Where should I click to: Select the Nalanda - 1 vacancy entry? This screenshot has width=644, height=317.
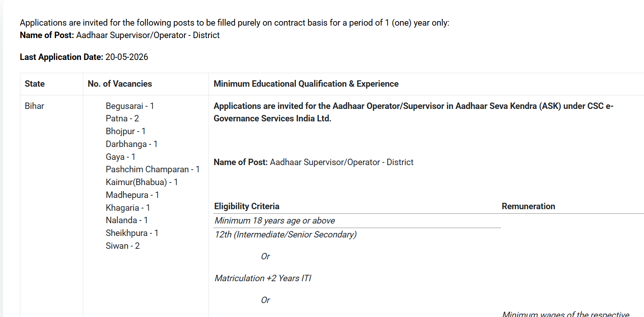point(127,220)
